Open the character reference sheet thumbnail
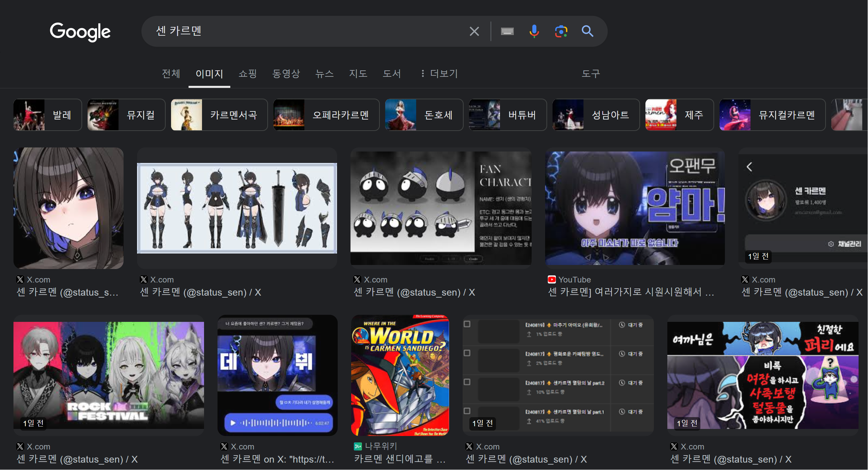Image resolution: width=868 pixels, height=470 pixels. pos(237,208)
